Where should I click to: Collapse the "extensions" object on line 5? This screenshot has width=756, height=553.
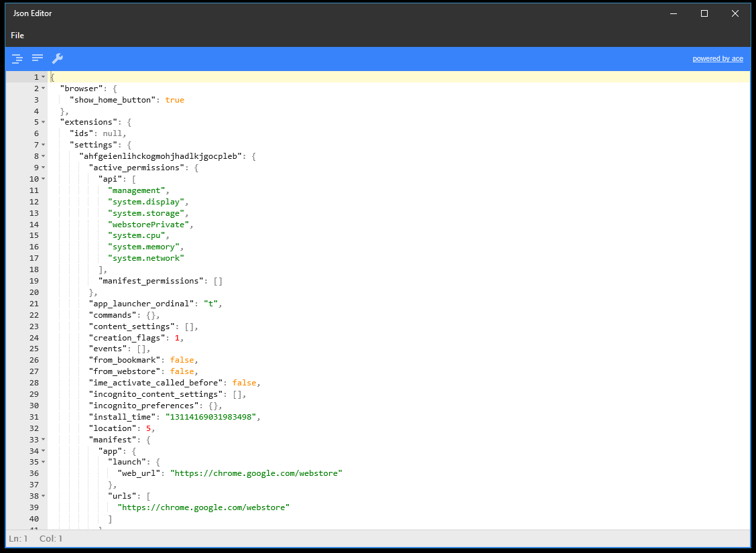pyautogui.click(x=44, y=121)
